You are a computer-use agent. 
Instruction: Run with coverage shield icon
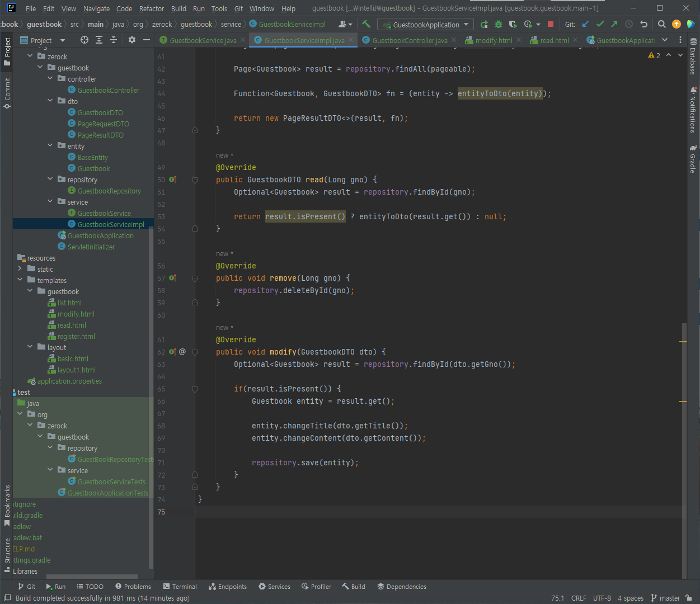tap(513, 24)
